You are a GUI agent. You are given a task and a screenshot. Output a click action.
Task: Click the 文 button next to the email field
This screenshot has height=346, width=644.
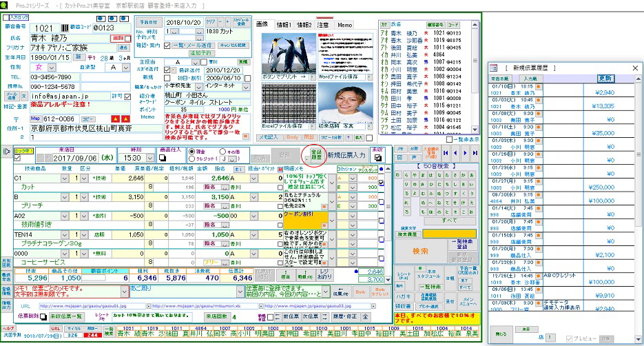click(x=24, y=96)
